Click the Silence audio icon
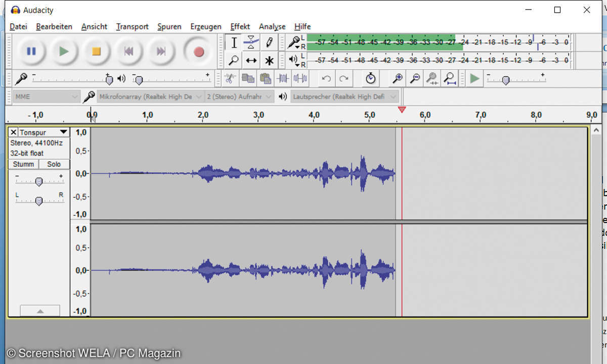This screenshot has height=364, width=607. [300, 78]
